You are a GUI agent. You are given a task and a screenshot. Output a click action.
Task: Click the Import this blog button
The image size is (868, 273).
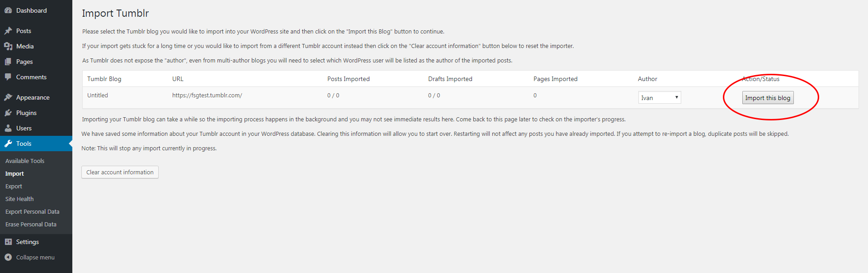pyautogui.click(x=768, y=97)
